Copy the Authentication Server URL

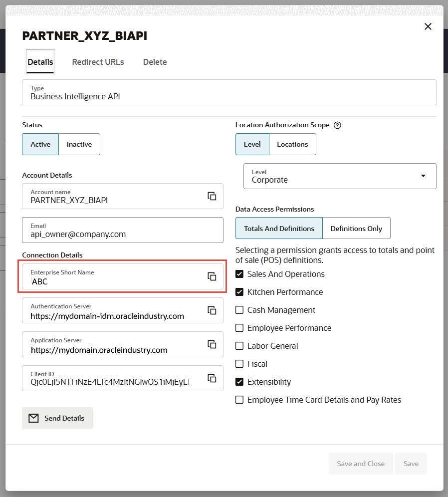pos(212,310)
